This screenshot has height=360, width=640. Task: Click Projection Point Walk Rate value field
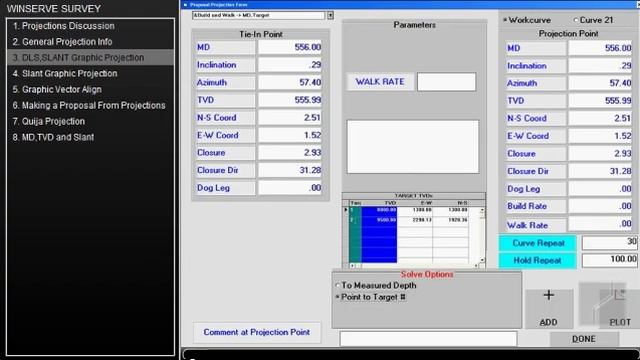coord(600,224)
